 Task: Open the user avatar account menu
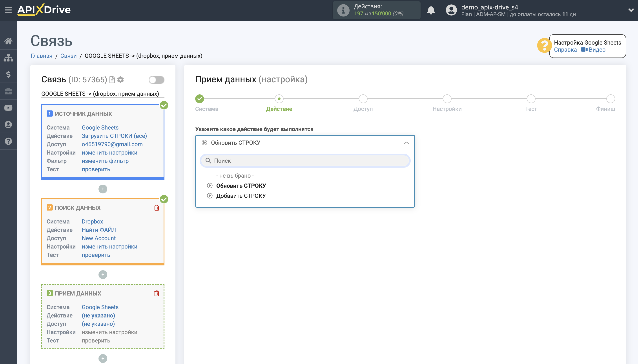click(x=451, y=10)
